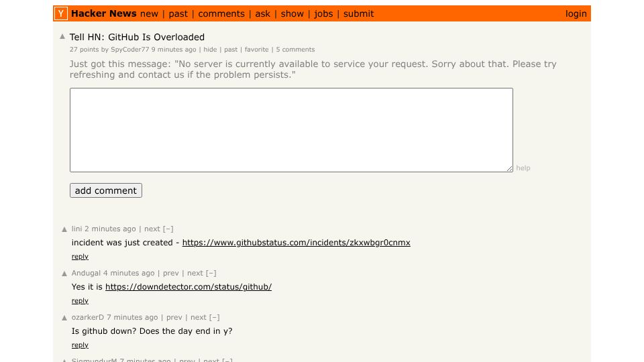Viewport: 644px width, 362px height.
Task: View ozarkerD's user profile
Action: point(87,317)
